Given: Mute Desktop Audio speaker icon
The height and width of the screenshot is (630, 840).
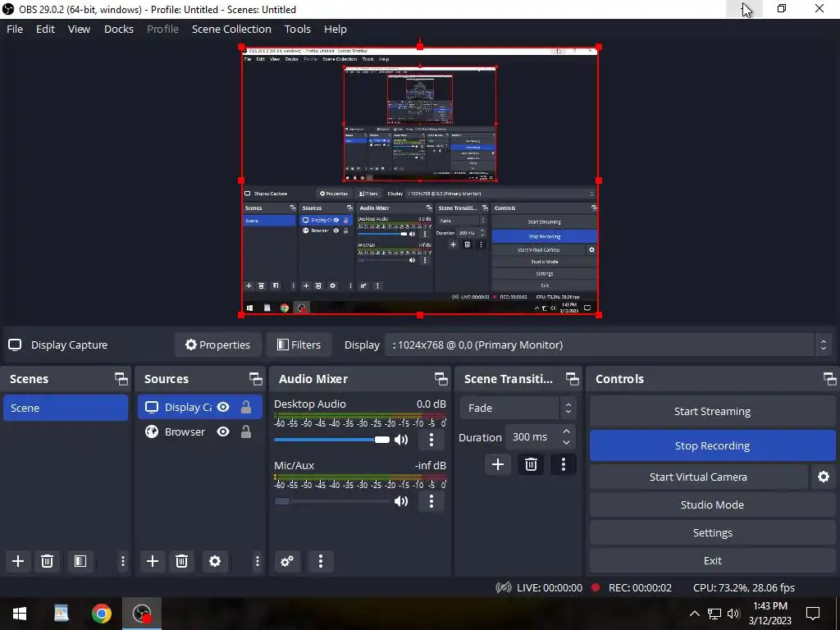Looking at the screenshot, I should point(401,440).
